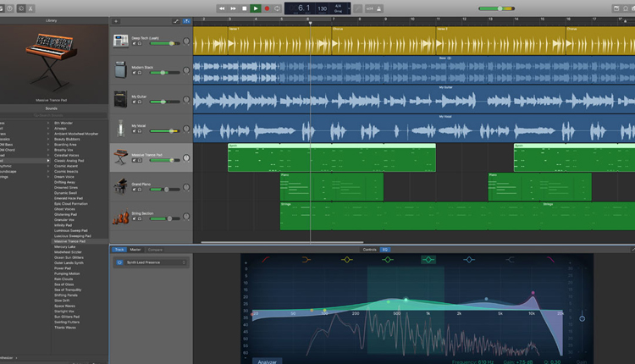Switch to the Track tab in Smart Controls
This screenshot has height=364, width=635.
119,250
